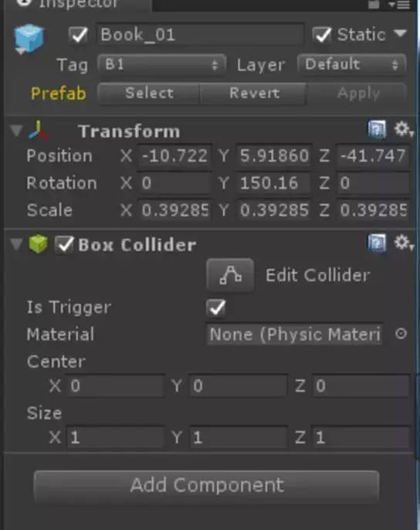Open the Transform help reference icon
The image size is (420, 530).
pyautogui.click(x=377, y=129)
